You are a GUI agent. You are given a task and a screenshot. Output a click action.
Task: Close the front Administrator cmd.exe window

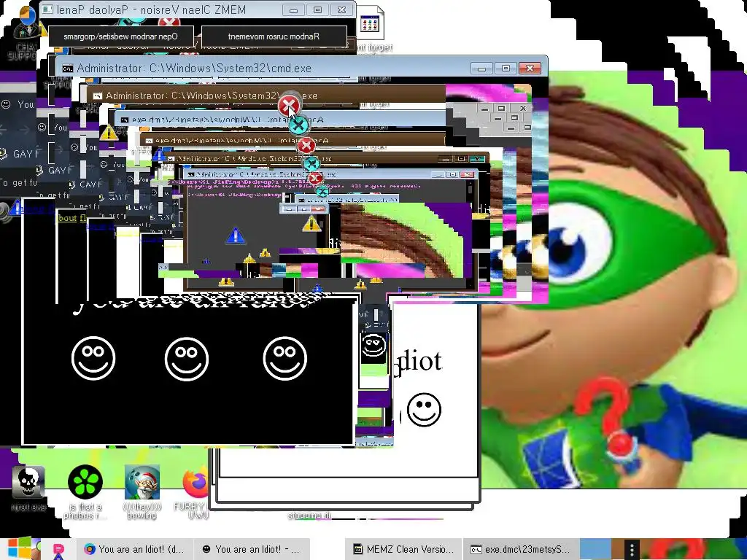(530, 68)
